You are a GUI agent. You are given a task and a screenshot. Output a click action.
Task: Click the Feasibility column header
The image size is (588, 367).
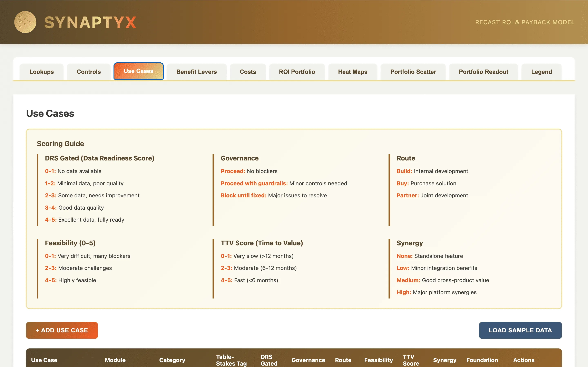378,360
